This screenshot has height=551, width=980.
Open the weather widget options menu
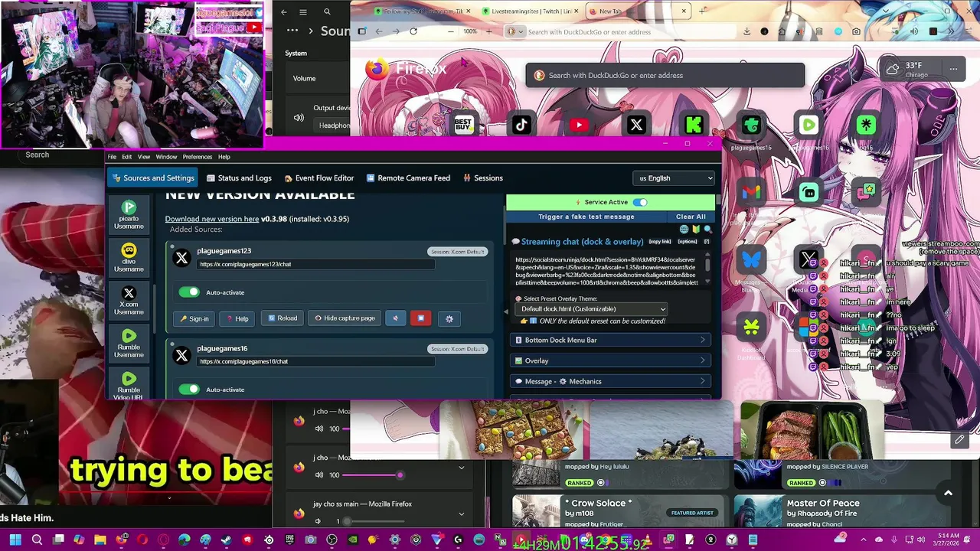click(953, 69)
